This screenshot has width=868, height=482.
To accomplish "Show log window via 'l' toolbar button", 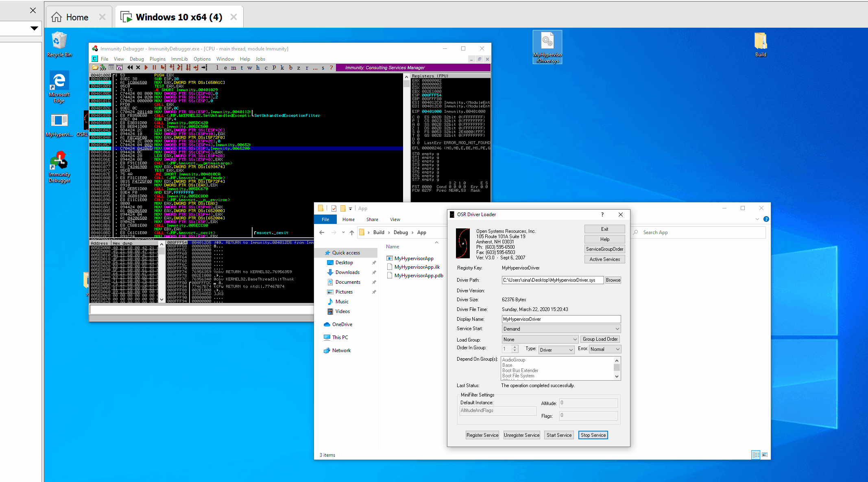I will coord(217,68).
